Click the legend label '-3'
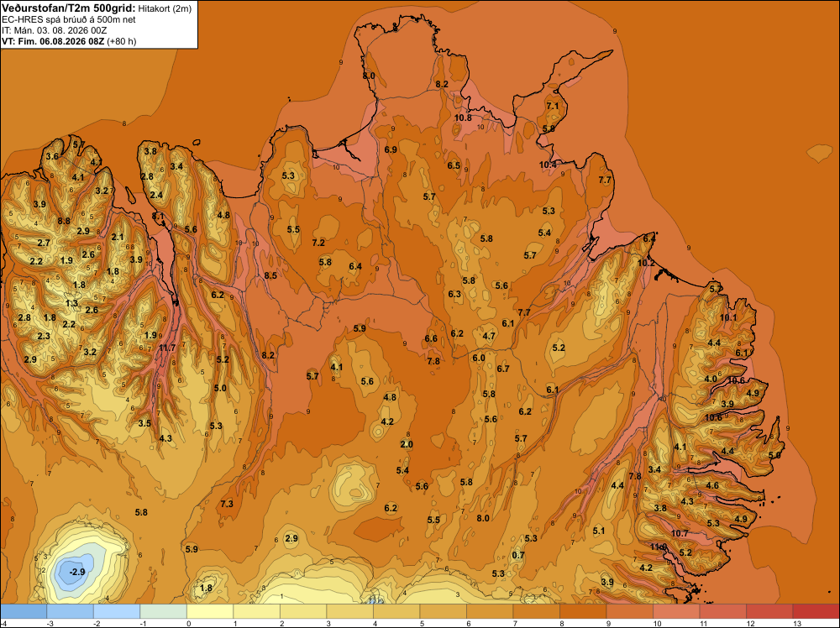Viewport: 840px width, 628px height. click(x=50, y=623)
